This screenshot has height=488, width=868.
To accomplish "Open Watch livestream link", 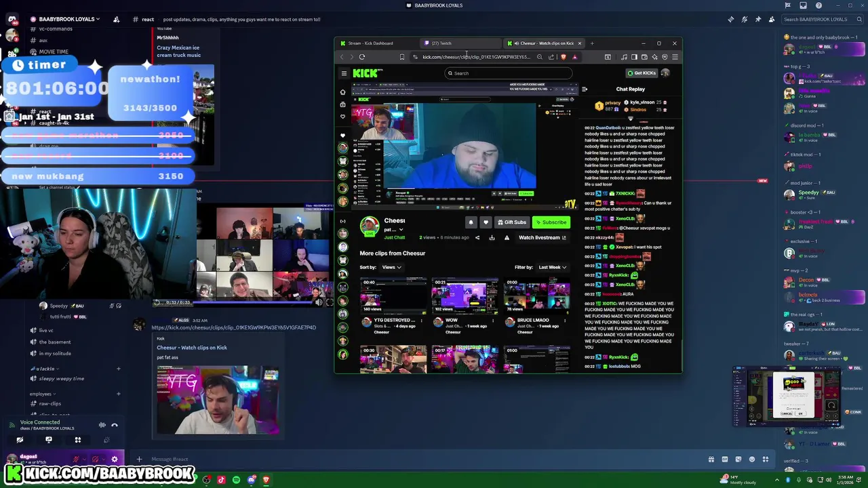I will pos(542,238).
